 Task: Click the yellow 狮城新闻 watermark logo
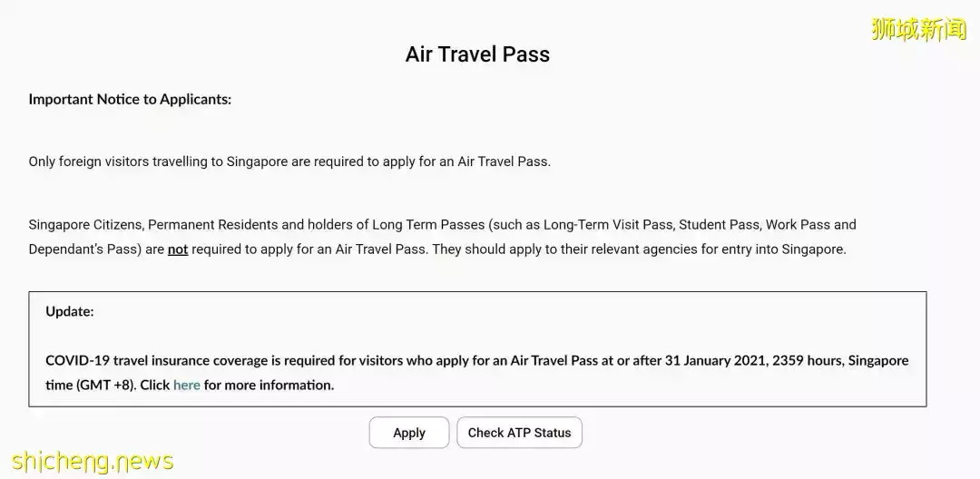coord(918,30)
